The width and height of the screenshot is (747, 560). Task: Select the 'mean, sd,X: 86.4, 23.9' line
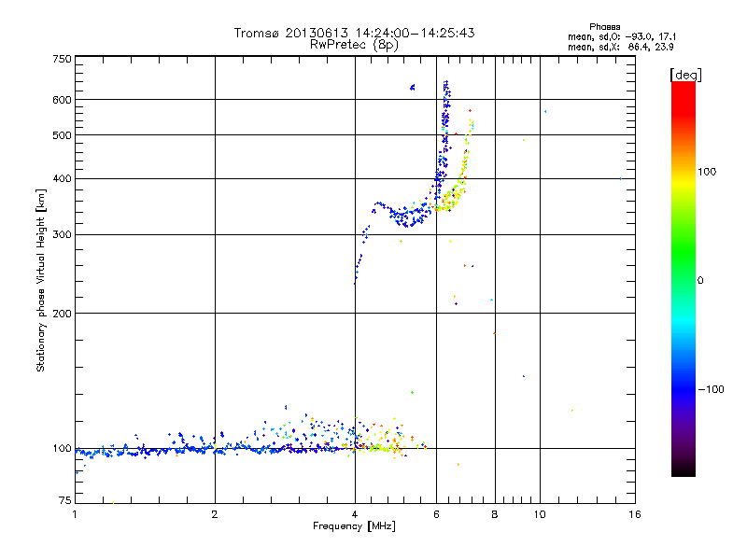(x=620, y=47)
